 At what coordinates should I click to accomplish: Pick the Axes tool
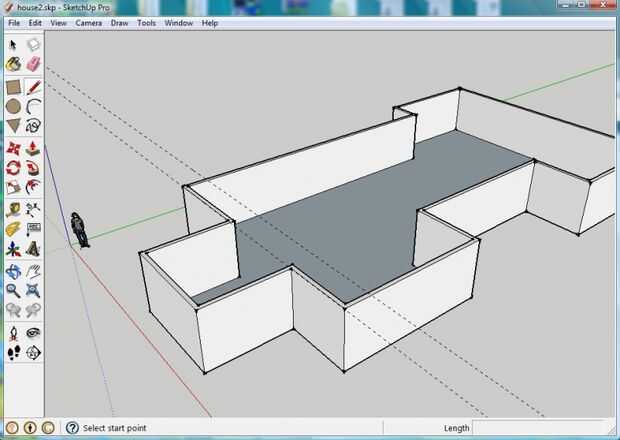[x=13, y=249]
